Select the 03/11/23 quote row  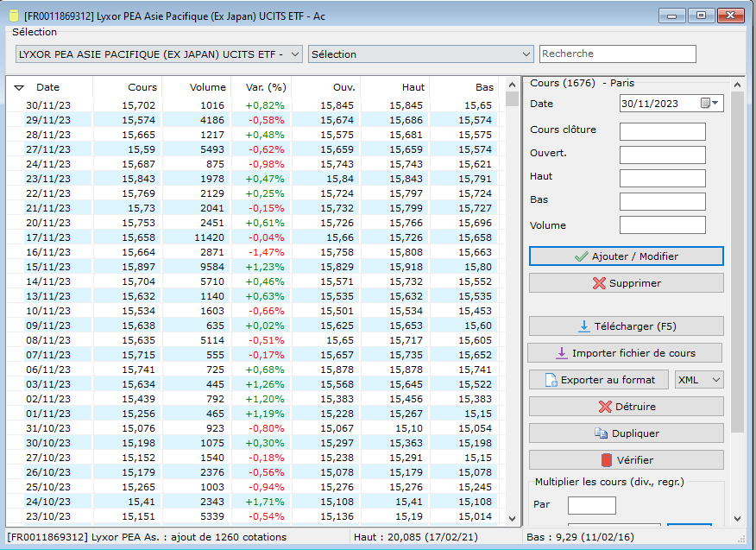pyautogui.click(x=255, y=384)
